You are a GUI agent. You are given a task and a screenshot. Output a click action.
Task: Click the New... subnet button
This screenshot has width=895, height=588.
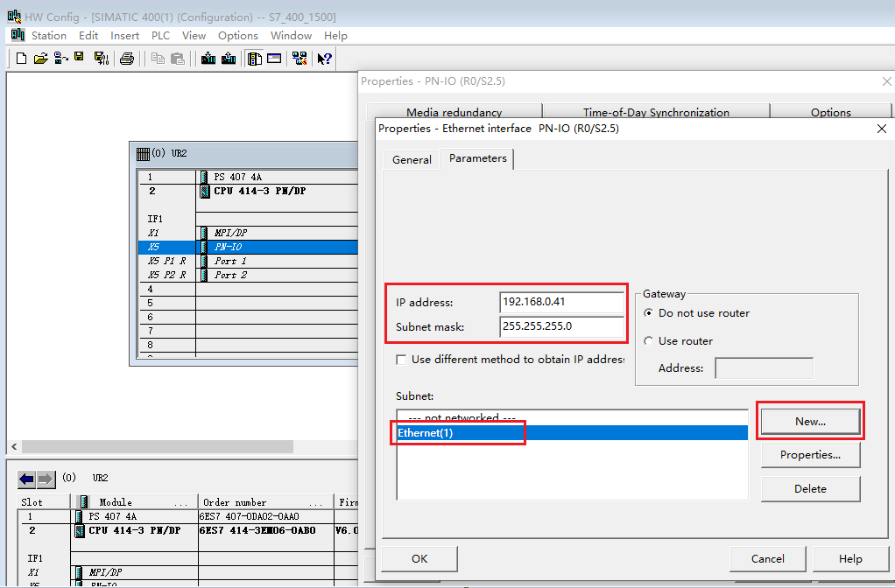811,422
